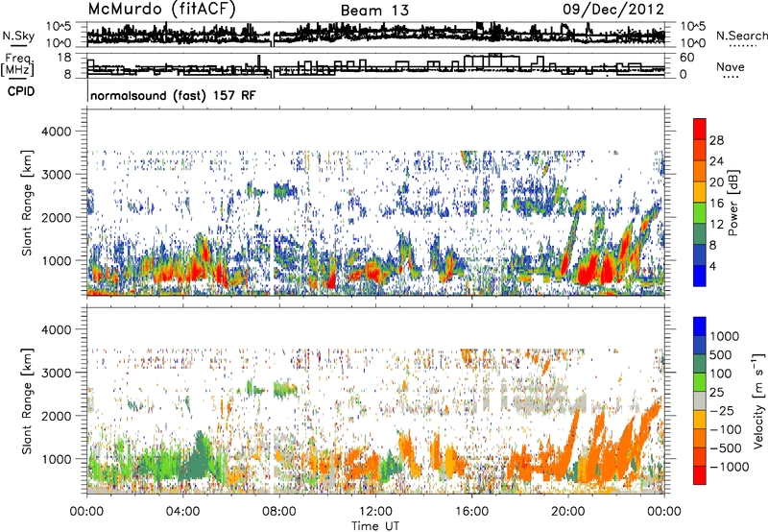Click the Nave legend label

(x=731, y=67)
